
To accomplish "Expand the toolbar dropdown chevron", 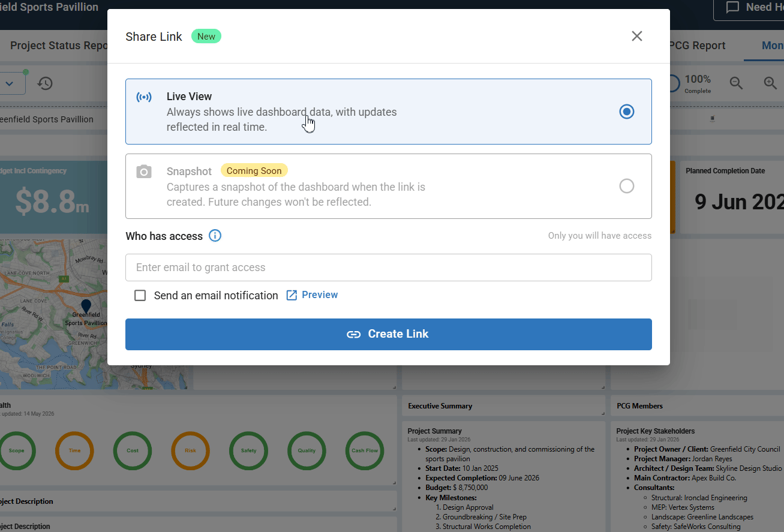I will [10, 83].
